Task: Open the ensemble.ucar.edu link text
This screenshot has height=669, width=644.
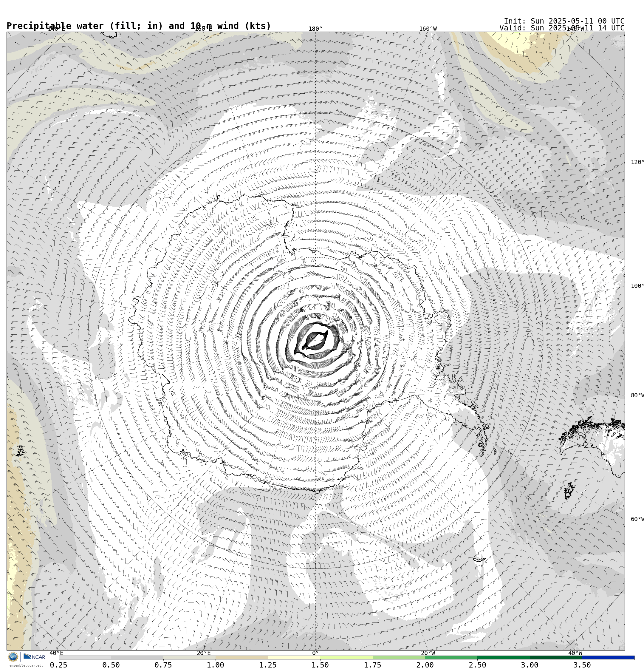Action: pyautogui.click(x=26, y=666)
